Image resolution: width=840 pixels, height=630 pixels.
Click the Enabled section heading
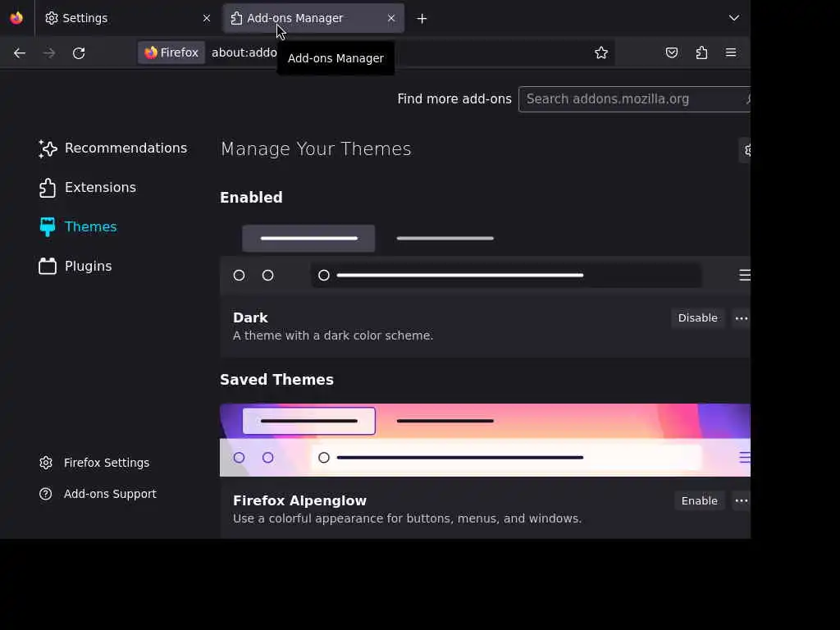(251, 198)
